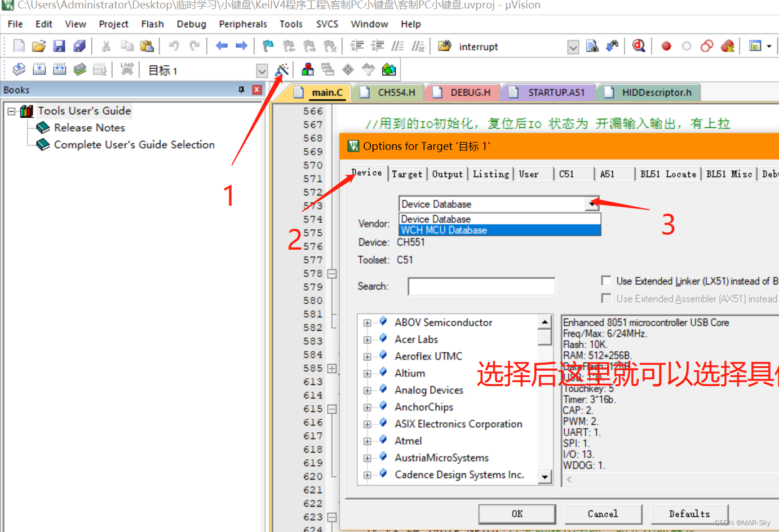Translate the current file icon
Screen dimensions: 779x532
point(19,70)
